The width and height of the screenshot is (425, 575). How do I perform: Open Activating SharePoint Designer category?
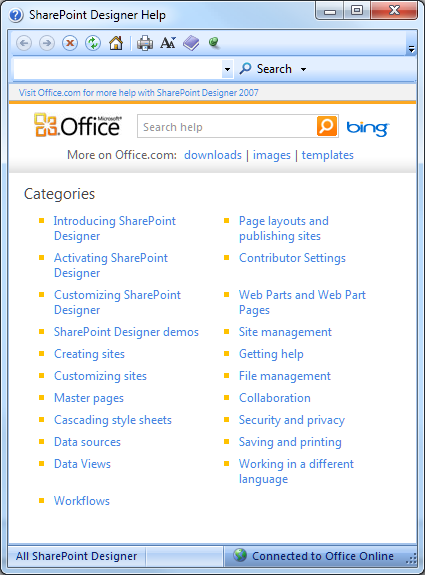pyautogui.click(x=111, y=265)
